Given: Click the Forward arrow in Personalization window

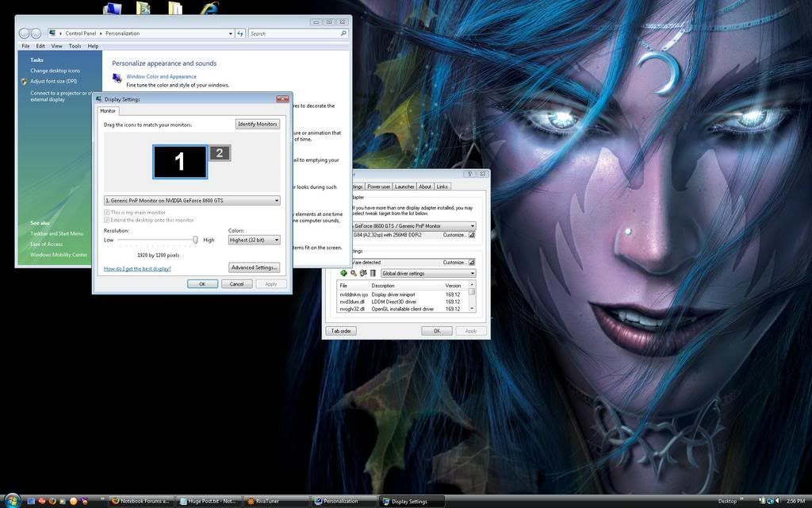Looking at the screenshot, I should [36, 33].
